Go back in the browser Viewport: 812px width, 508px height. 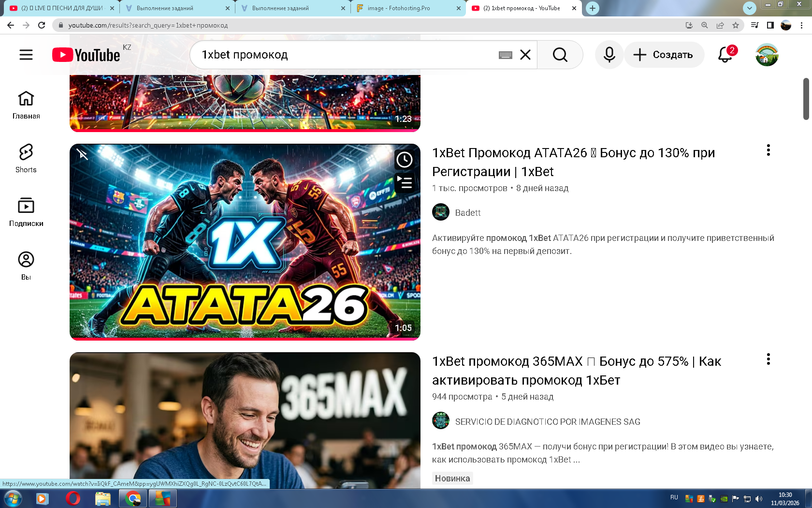(x=11, y=25)
